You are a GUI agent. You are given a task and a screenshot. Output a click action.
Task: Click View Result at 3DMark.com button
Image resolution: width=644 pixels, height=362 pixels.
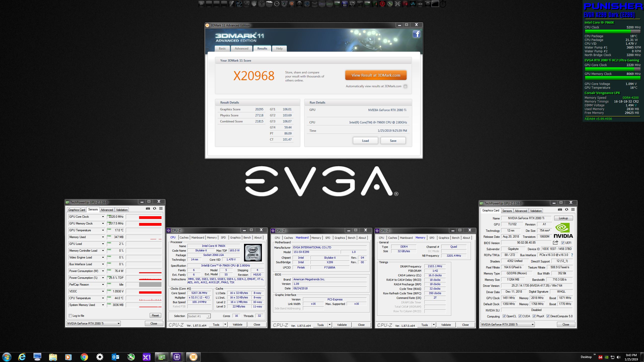[376, 75]
